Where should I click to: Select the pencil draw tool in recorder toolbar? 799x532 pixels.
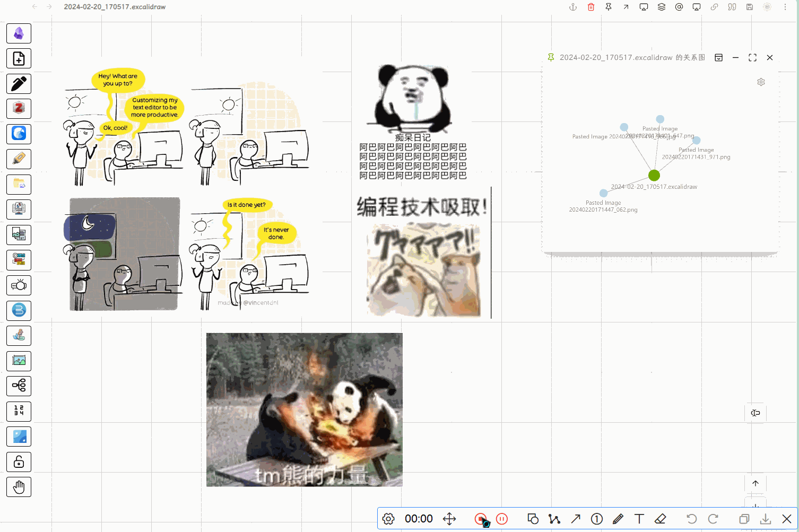(618, 519)
